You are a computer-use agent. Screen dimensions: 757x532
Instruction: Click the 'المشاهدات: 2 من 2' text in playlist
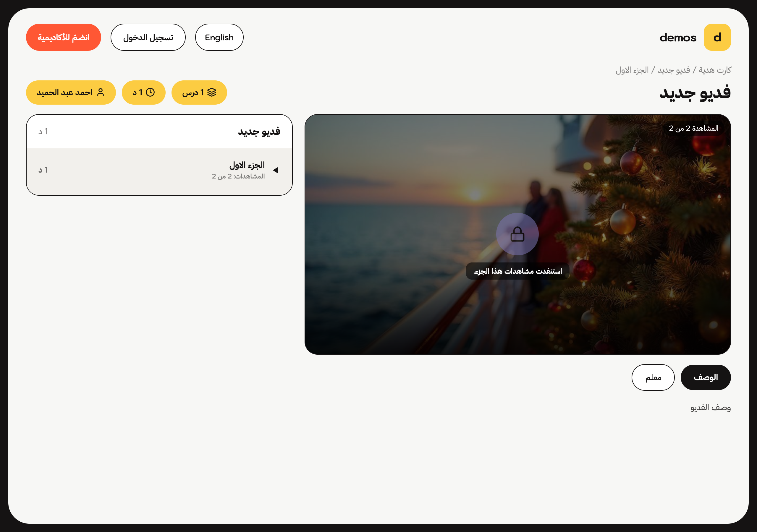(238, 176)
